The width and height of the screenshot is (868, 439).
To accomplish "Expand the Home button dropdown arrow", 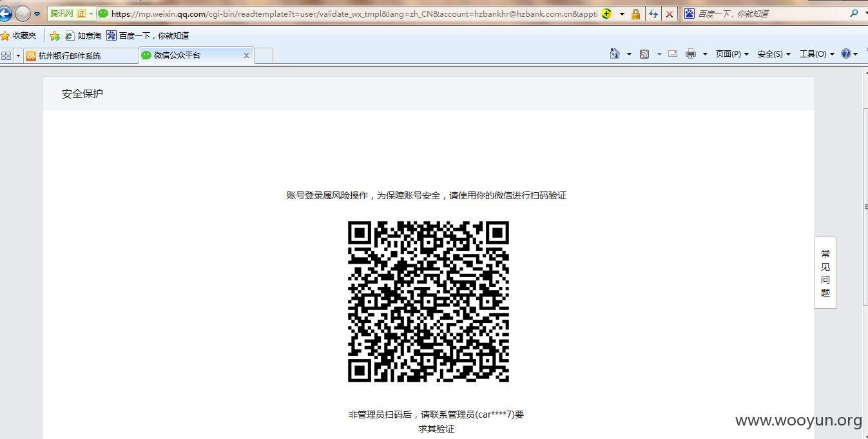I will pyautogui.click(x=629, y=54).
